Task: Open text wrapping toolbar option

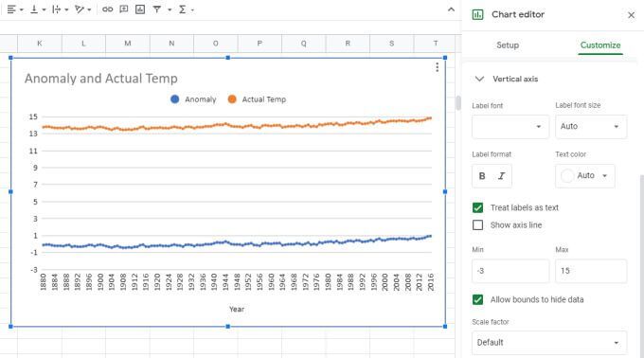Action: click(x=60, y=9)
